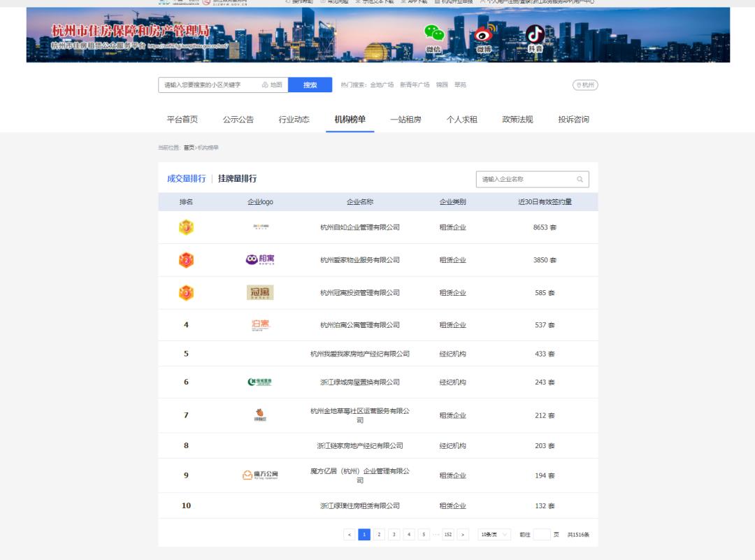755x560 pixels.
Task: Click the page number jump input box
Action: coord(541,535)
